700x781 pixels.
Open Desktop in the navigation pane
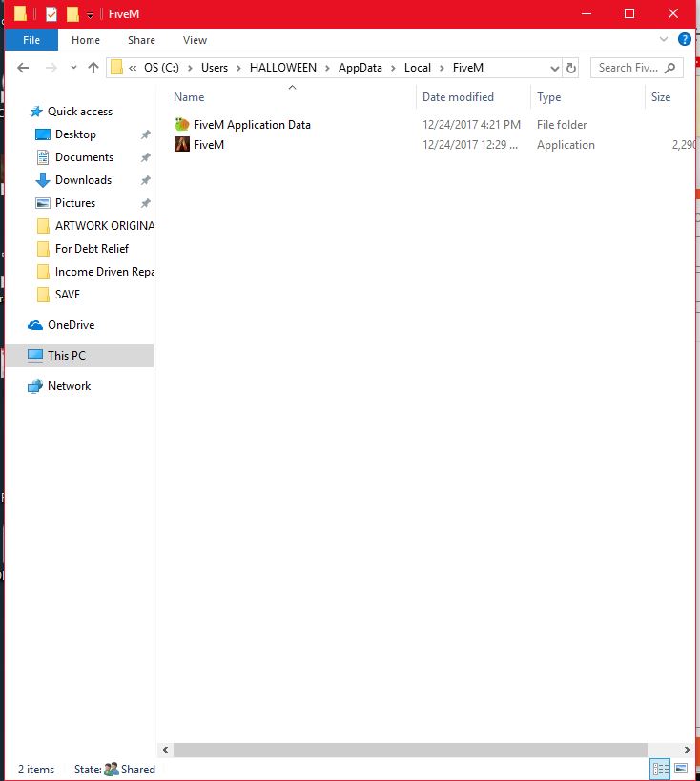[x=75, y=134]
